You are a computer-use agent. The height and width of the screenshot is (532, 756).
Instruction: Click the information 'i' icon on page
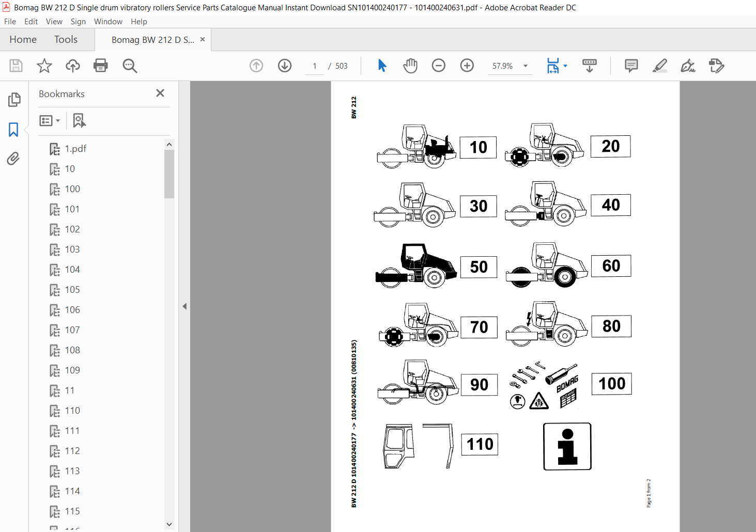coord(567,446)
